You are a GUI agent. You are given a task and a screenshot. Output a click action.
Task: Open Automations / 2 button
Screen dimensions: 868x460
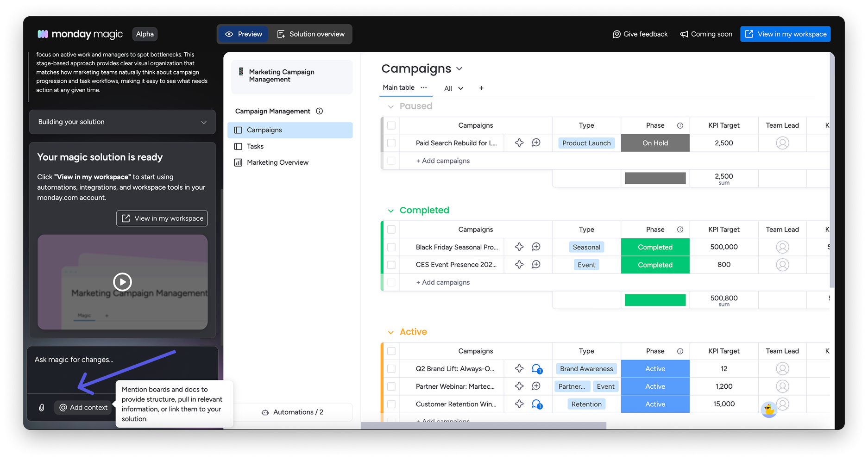click(293, 412)
